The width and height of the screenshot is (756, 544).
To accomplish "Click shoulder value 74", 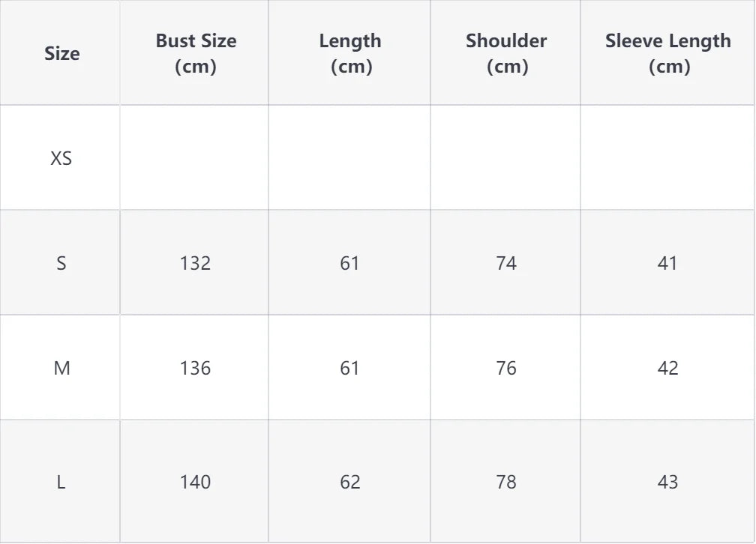I will pos(506,263).
